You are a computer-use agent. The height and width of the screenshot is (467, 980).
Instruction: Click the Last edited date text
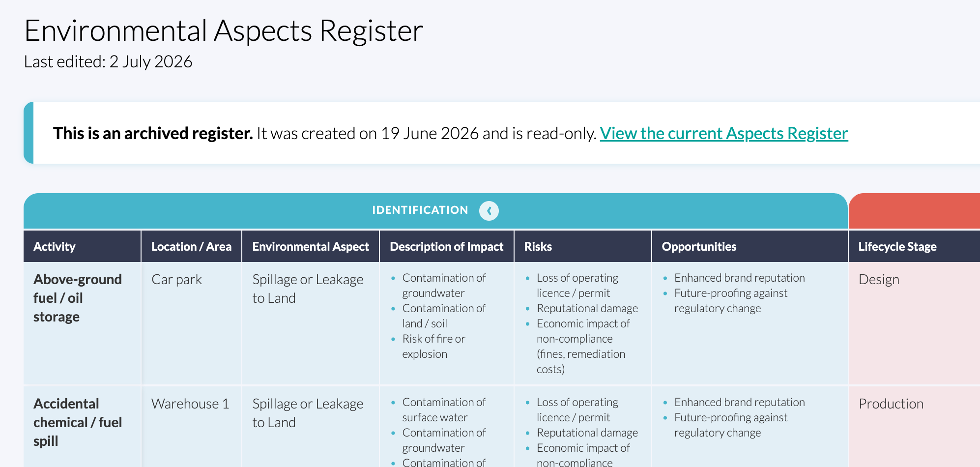108,61
